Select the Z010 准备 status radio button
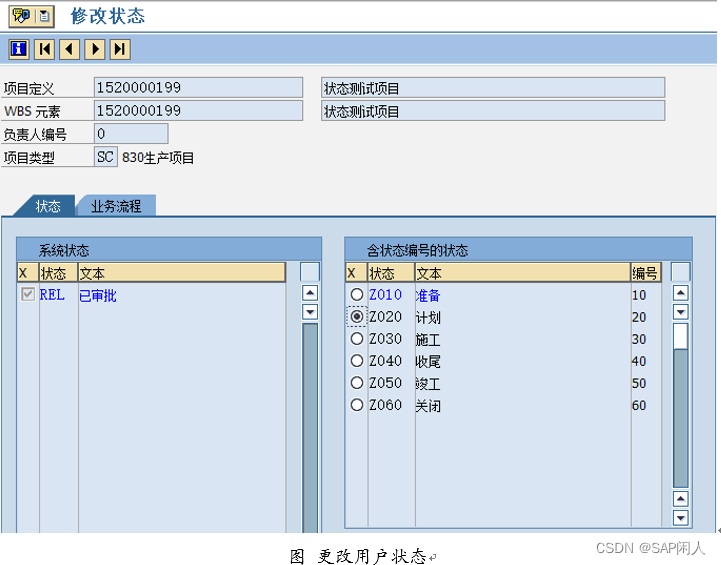 pos(357,295)
